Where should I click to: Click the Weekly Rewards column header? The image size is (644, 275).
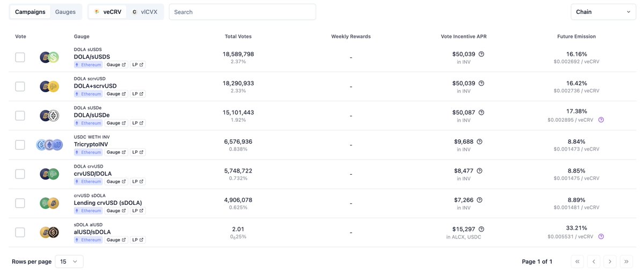(351, 36)
